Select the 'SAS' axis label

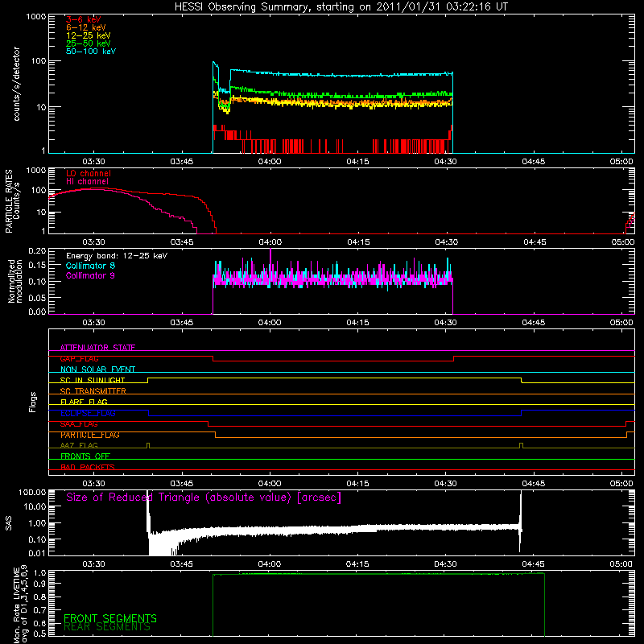(8, 523)
